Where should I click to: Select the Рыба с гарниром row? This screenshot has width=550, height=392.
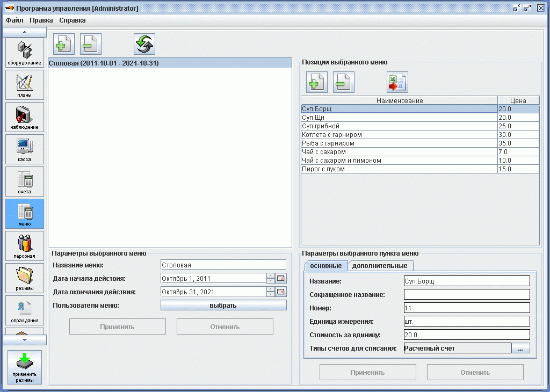pyautogui.click(x=399, y=143)
